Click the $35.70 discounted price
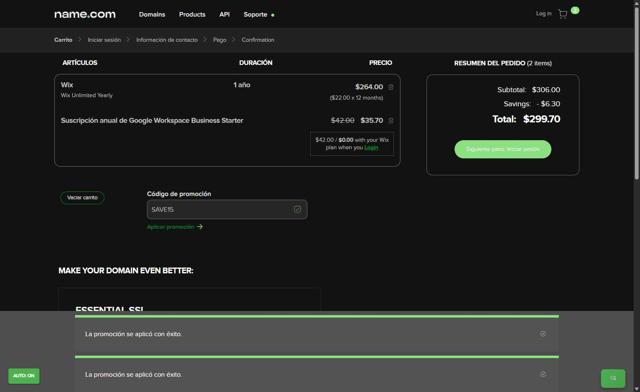This screenshot has width=640, height=392. pyautogui.click(x=372, y=120)
